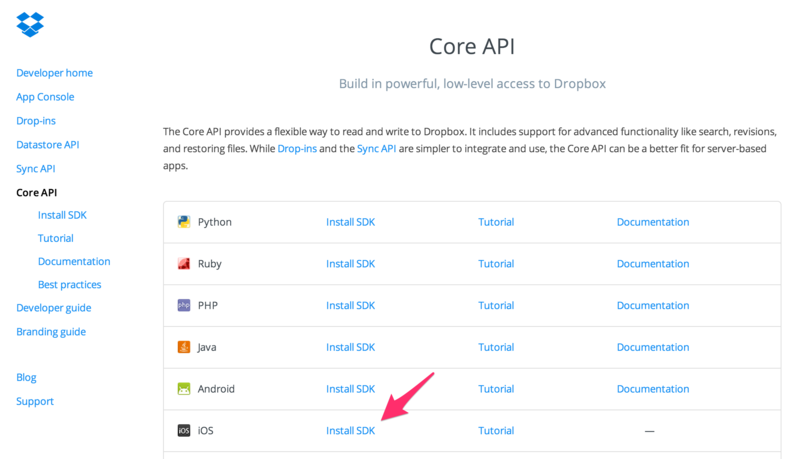This screenshot has height=459, width=800.
Task: Click the iOS platform icon
Action: click(184, 430)
